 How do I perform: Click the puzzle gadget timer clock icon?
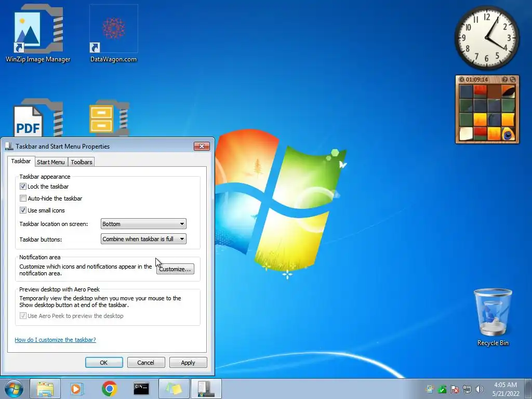tap(461, 79)
